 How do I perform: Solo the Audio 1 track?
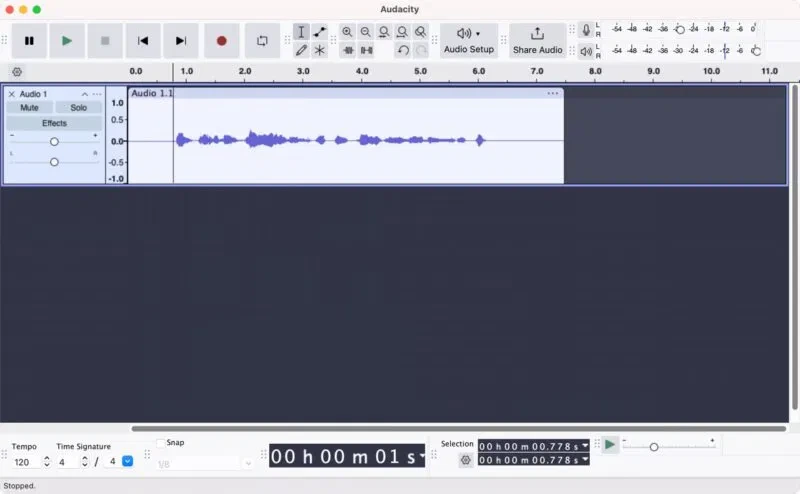[x=79, y=108]
